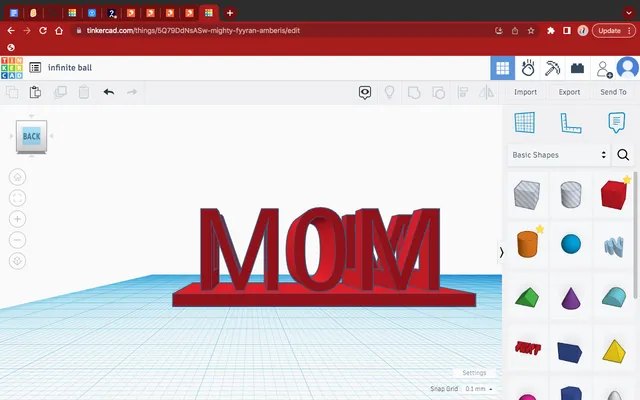640x400 pixels.
Task: Open the Snap Grid dropdown
Action: click(x=479, y=388)
